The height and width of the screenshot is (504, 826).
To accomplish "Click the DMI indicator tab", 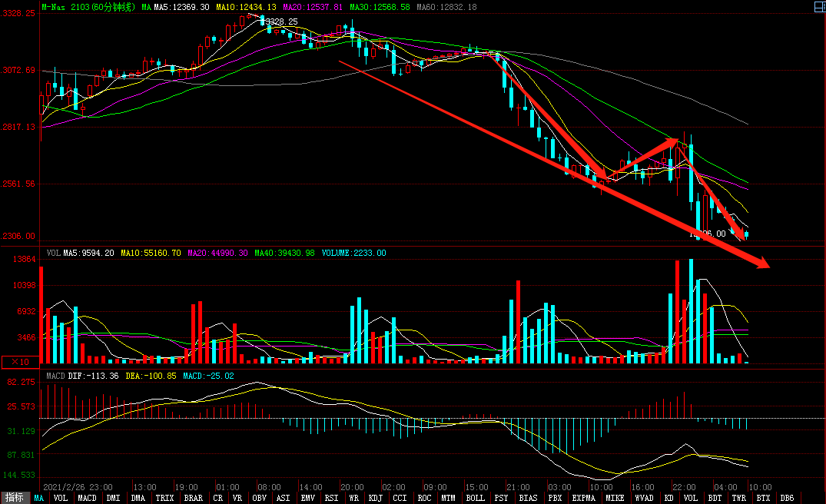I will pyautogui.click(x=113, y=499).
